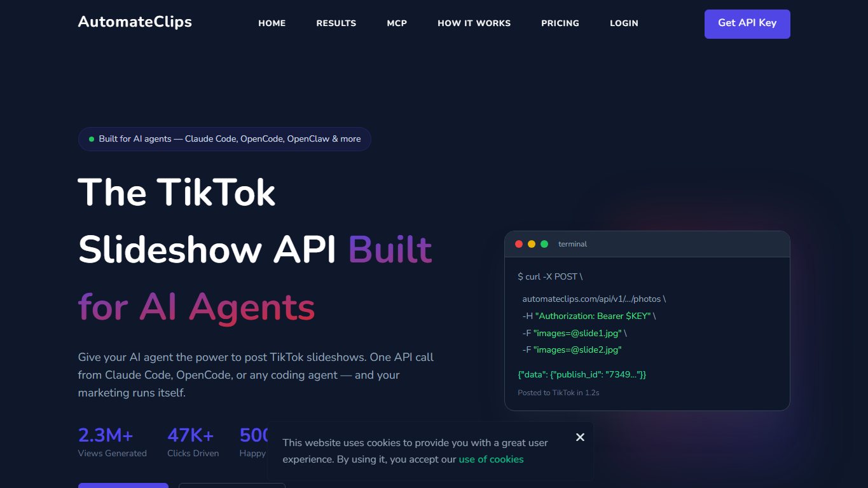Click the 47K+ Clicks Driven stat

[193, 442]
